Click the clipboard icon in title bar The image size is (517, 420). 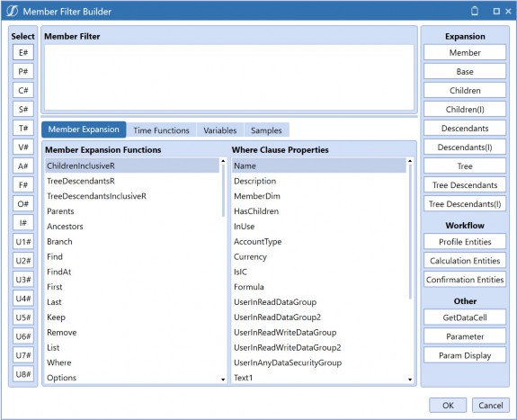coord(475,11)
